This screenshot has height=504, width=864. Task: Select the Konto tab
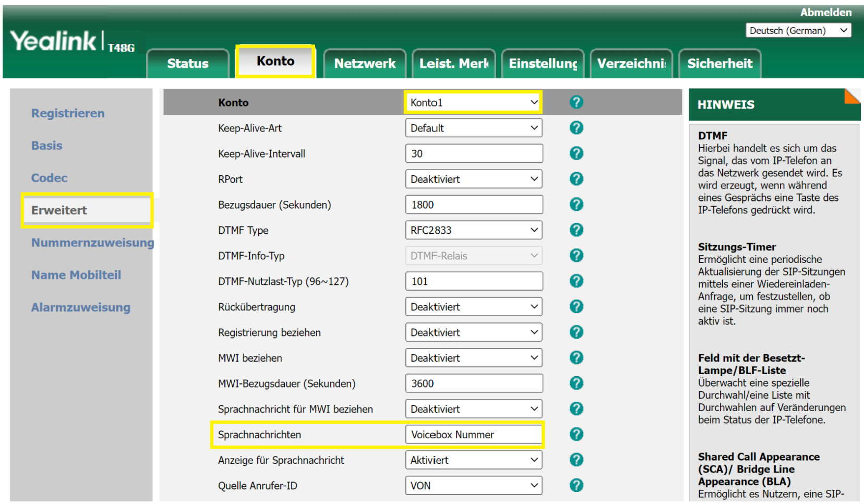(x=275, y=61)
